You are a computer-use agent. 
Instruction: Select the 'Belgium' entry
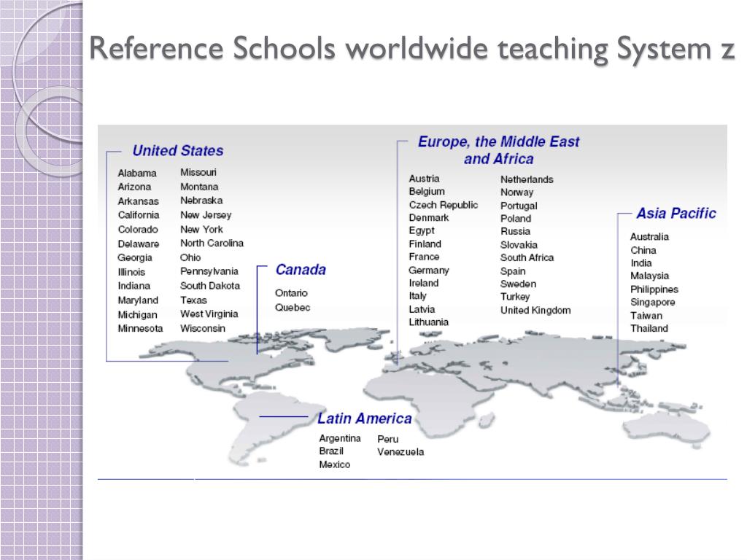427,192
